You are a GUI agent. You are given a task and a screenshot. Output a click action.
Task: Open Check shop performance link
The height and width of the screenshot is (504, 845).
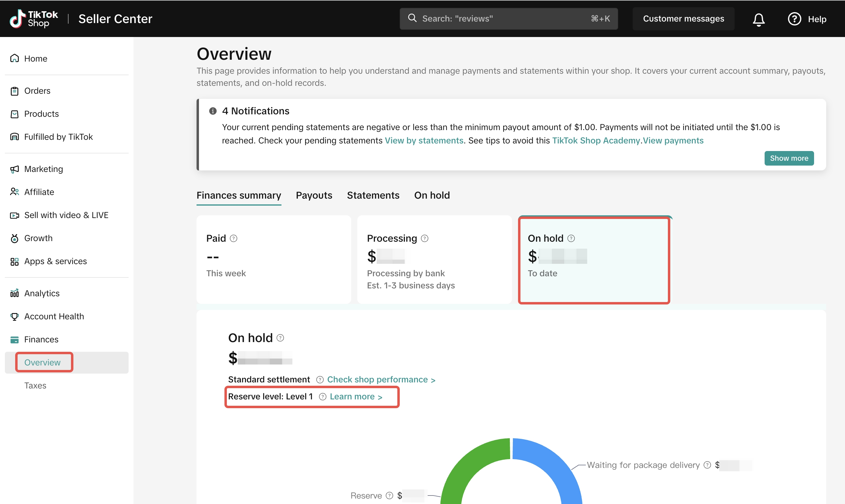pyautogui.click(x=381, y=380)
